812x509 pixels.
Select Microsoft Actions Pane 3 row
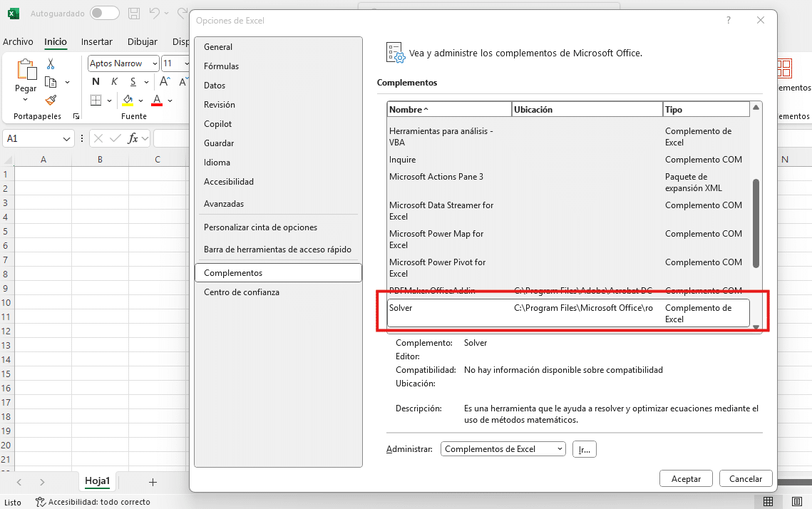click(568, 182)
